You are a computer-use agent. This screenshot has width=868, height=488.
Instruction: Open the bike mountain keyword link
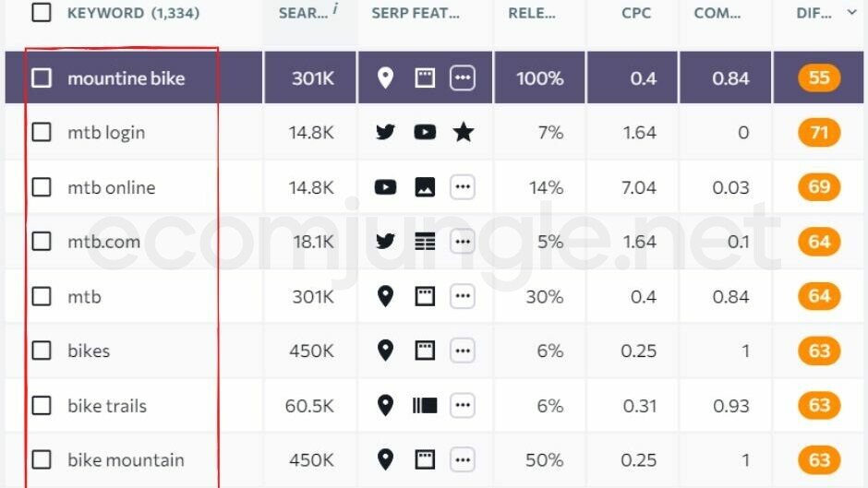click(x=126, y=459)
